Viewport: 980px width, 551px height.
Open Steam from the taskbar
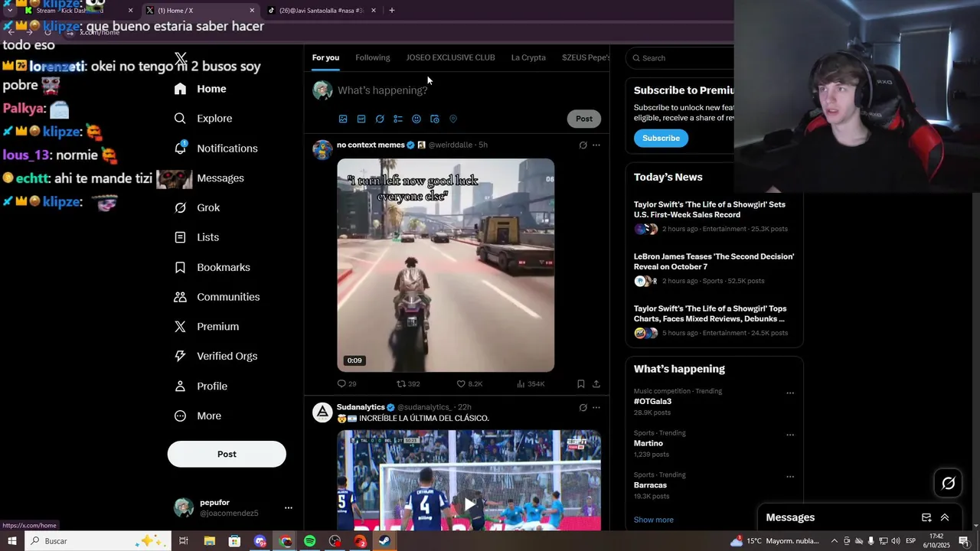pyautogui.click(x=384, y=541)
